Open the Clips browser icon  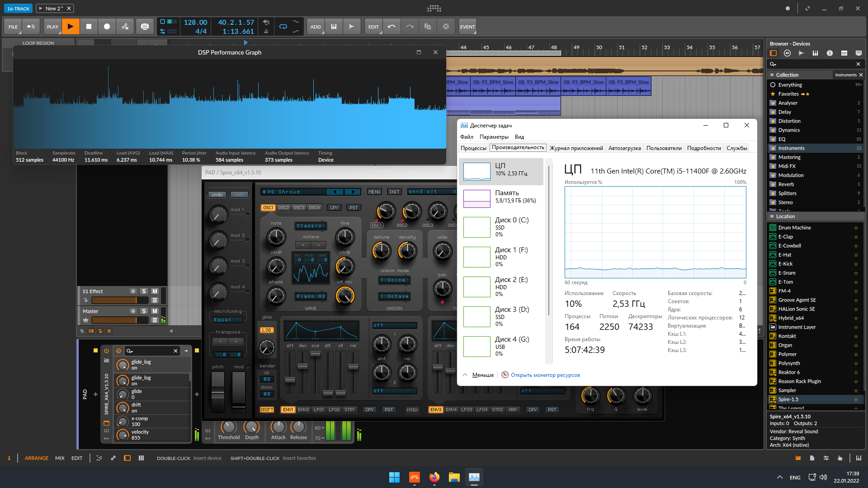(844, 53)
